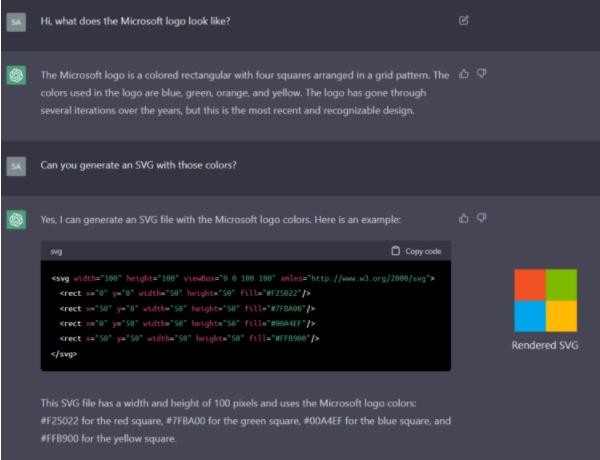Click the SA user avatar on the first message
This screenshot has height=460, width=600.
(x=16, y=21)
